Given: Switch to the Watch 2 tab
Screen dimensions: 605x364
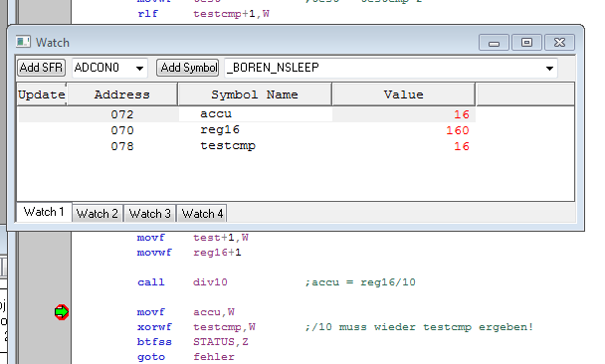Looking at the screenshot, I should [98, 213].
